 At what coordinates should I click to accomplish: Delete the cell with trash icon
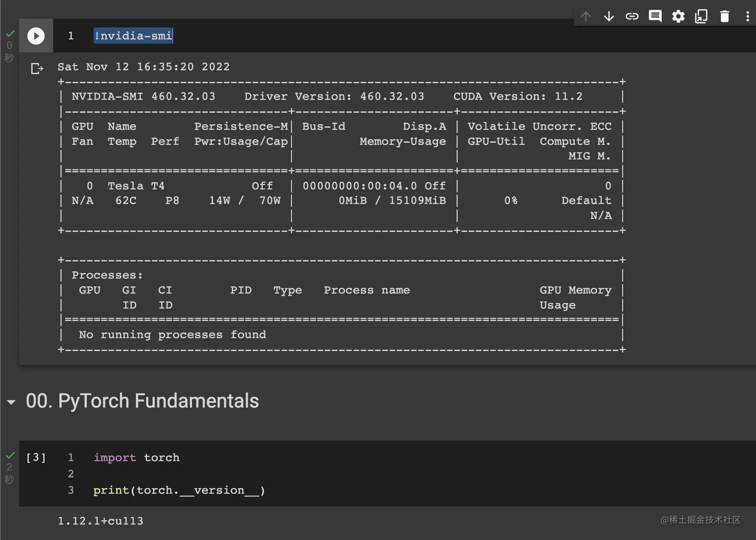[724, 16]
